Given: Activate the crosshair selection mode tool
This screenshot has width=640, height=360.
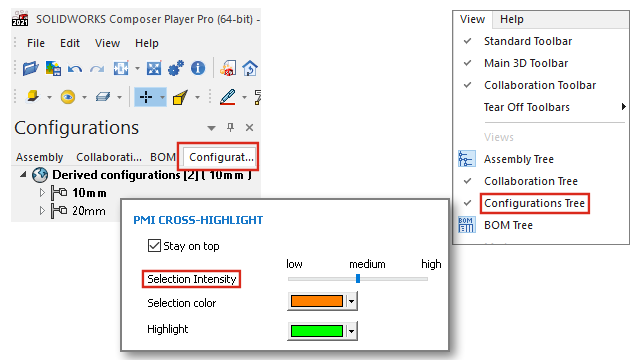Looking at the screenshot, I should 146,97.
